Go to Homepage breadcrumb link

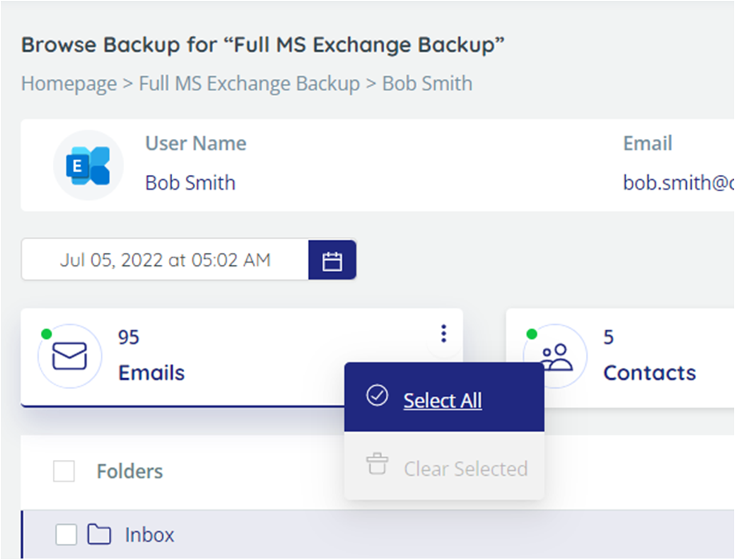70,84
